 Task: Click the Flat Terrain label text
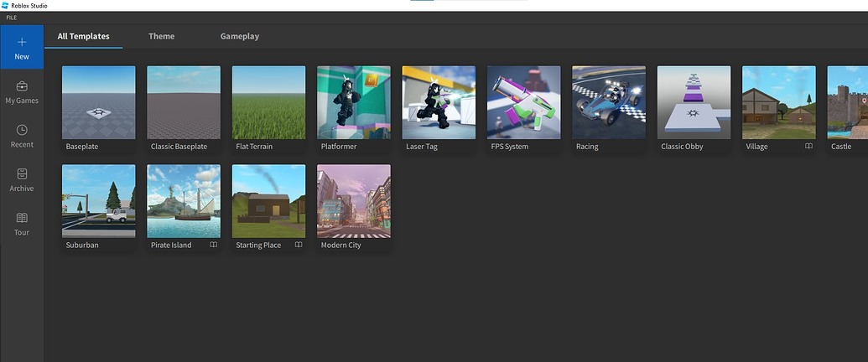[x=254, y=147]
